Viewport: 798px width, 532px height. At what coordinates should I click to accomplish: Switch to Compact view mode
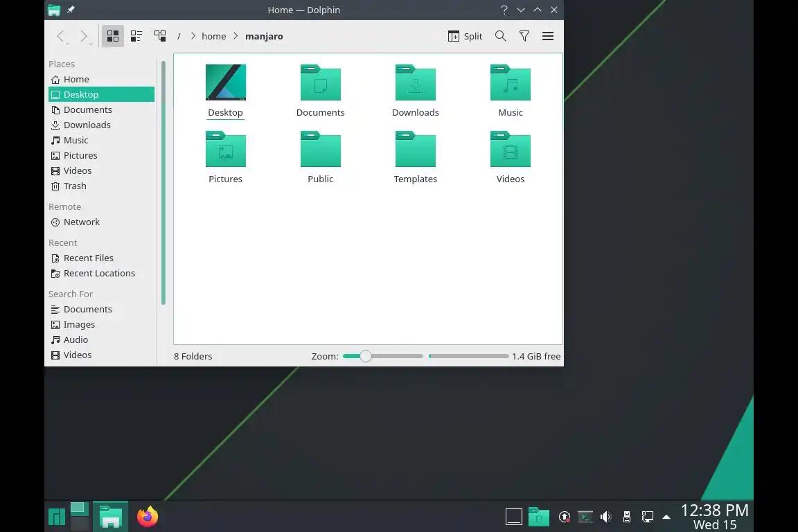pos(136,36)
